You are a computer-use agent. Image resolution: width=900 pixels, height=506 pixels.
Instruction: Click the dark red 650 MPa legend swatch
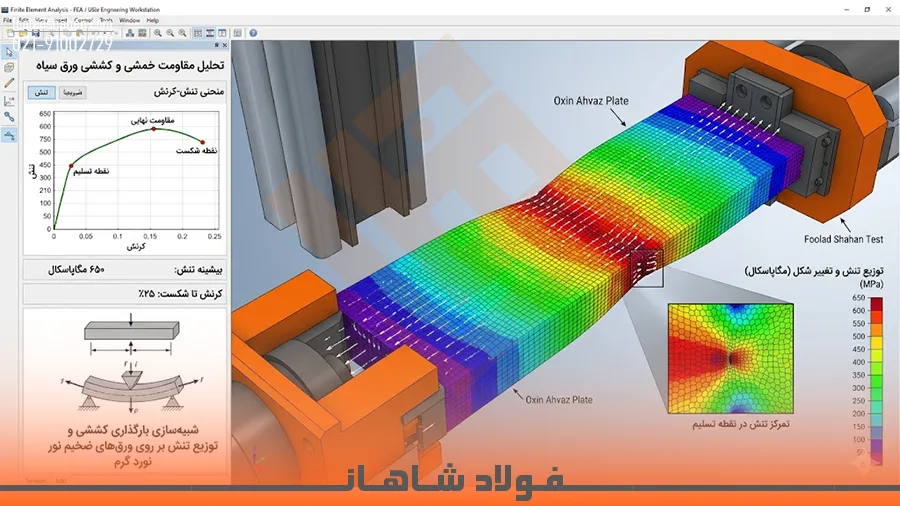click(876, 303)
